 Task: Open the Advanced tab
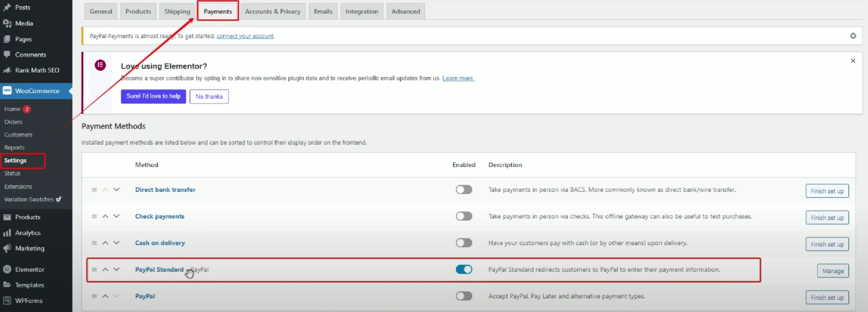tap(406, 11)
